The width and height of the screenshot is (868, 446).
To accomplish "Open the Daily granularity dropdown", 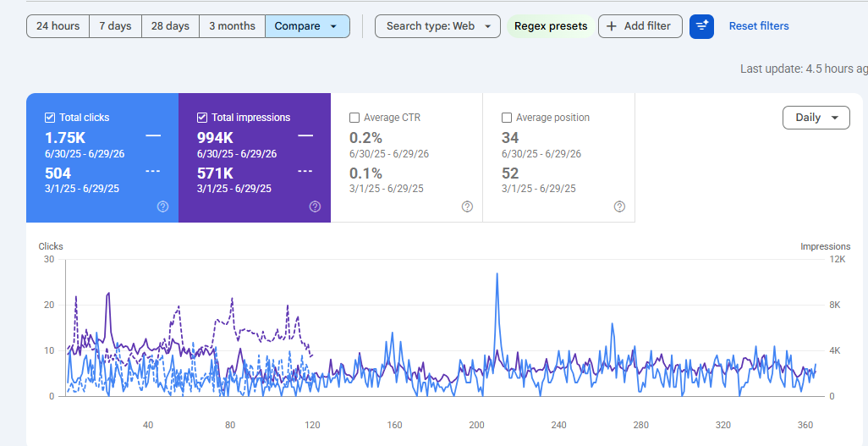I will click(816, 118).
